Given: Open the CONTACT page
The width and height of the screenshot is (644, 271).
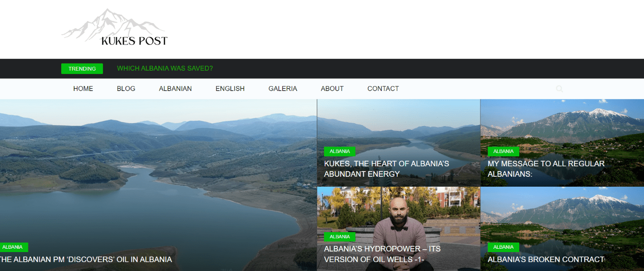Looking at the screenshot, I should 383,89.
